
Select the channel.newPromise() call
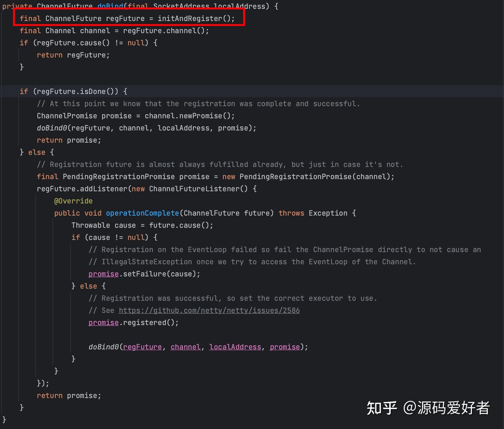tap(188, 116)
